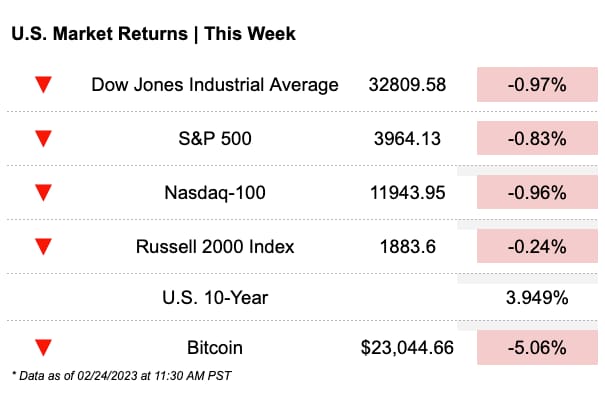Click the -0.97% pink return cell
Viewport: 605px width, 395px height.
click(537, 84)
